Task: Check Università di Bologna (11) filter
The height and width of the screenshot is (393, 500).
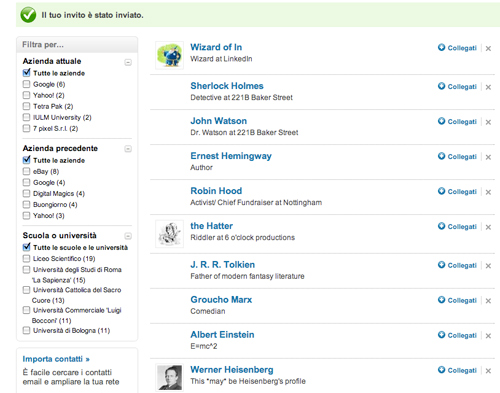Action: [26, 330]
